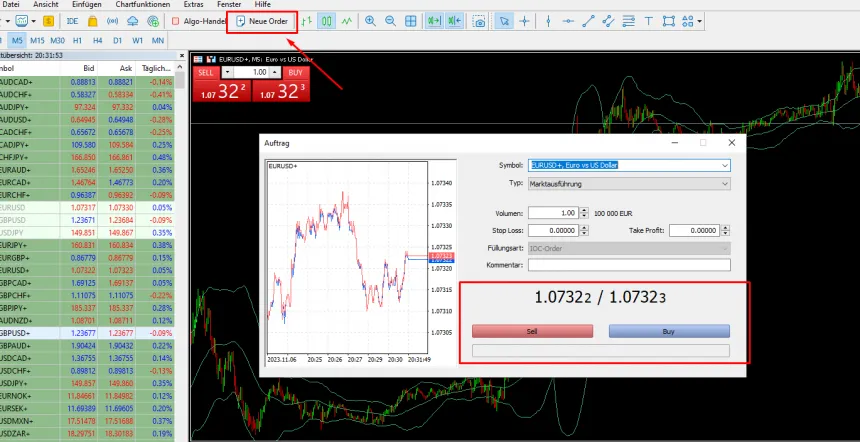Screen dimensions: 860x442
Task: Select the D1 timeframe
Action: (x=117, y=40)
